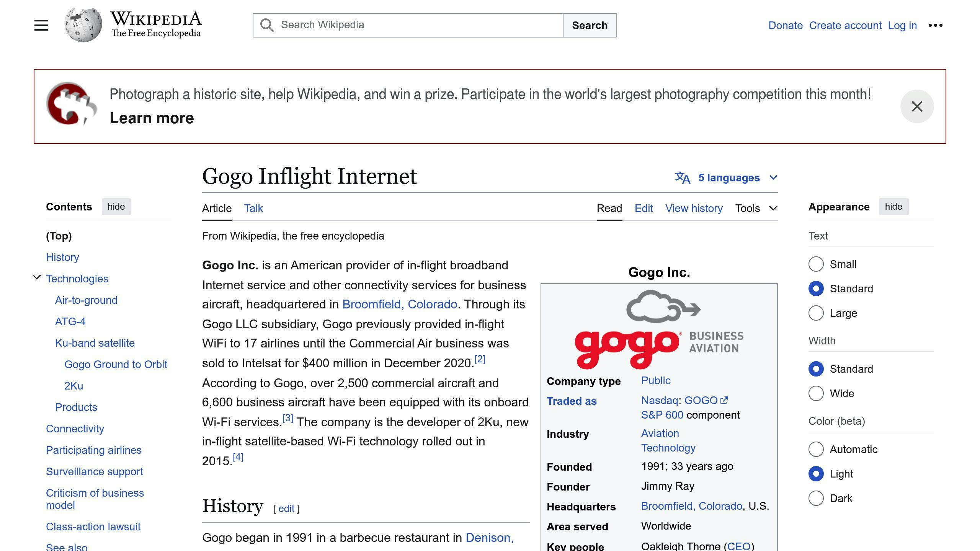Select Standard text size
This screenshot has height=551, width=980.
[x=816, y=289]
